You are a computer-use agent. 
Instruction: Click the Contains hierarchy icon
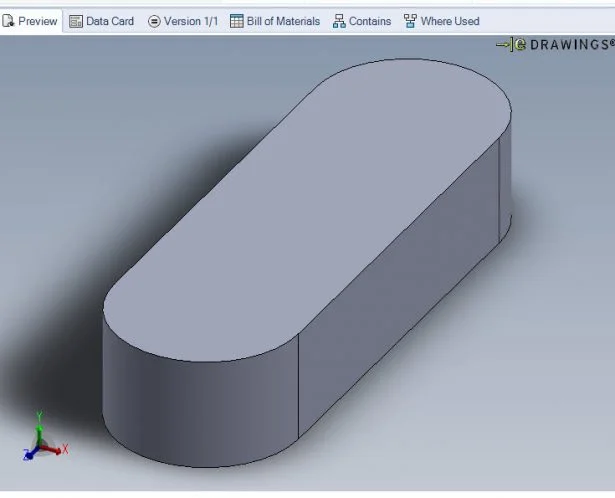(339, 21)
